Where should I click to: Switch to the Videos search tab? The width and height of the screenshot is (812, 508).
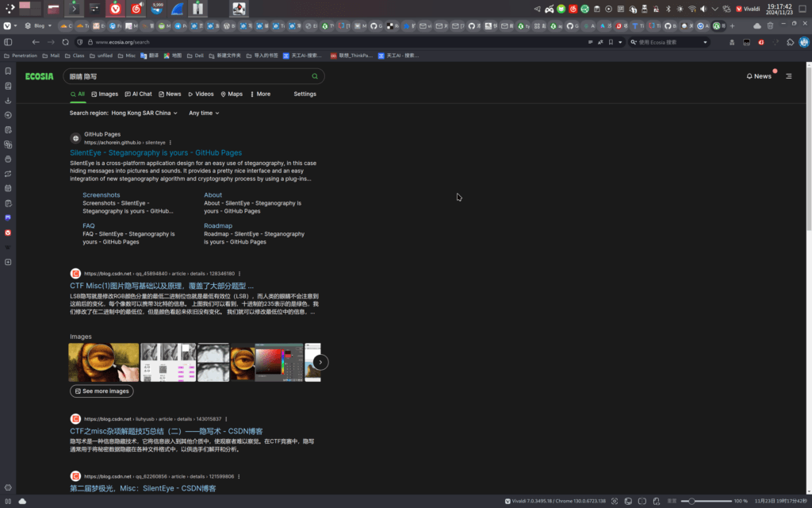(x=201, y=94)
